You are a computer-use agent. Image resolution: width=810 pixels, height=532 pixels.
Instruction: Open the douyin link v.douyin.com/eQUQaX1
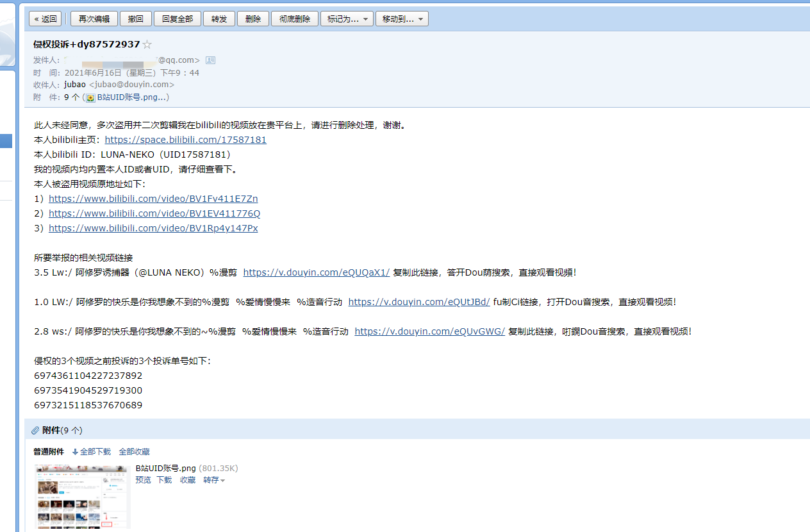coord(316,272)
